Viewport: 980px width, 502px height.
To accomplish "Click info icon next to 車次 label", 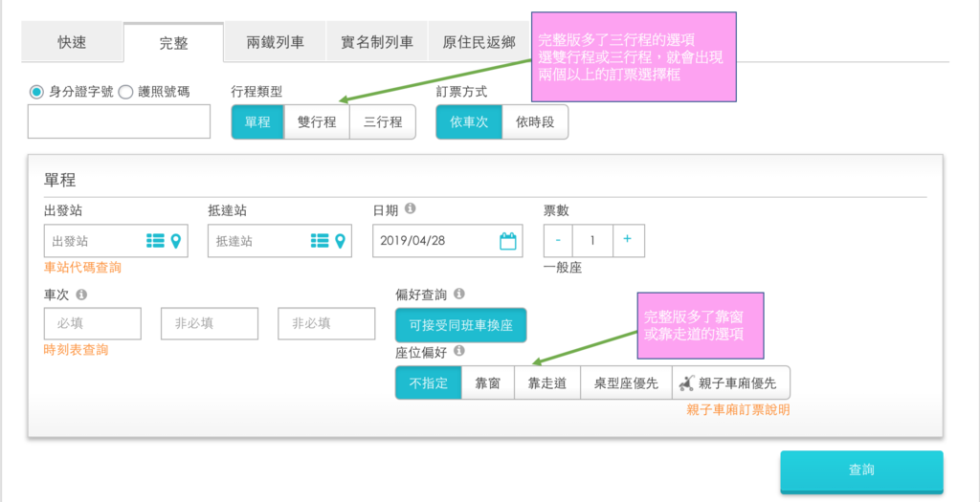I will click(81, 294).
